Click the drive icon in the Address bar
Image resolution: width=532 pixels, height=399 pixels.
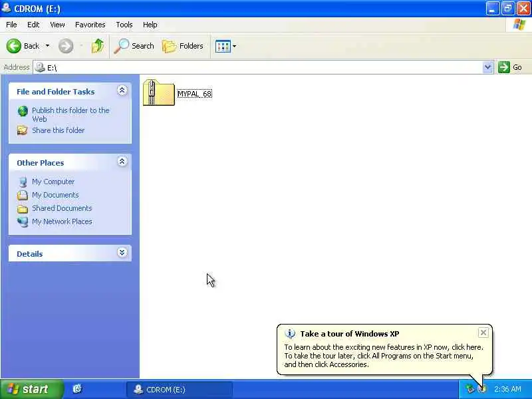coord(40,67)
